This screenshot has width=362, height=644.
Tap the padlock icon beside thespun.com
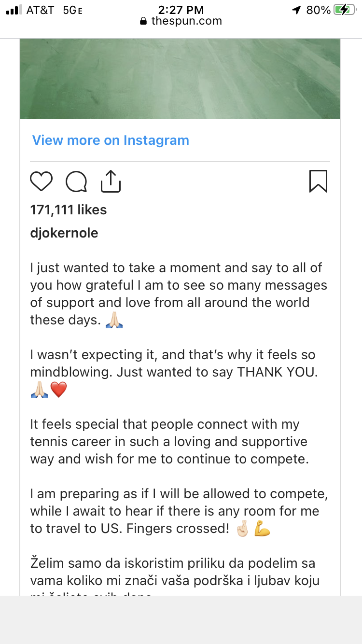click(143, 21)
